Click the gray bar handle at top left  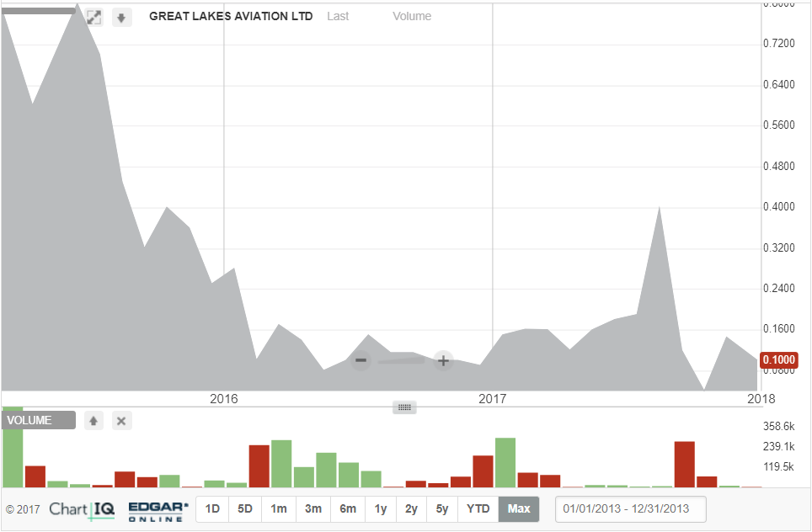point(38,11)
